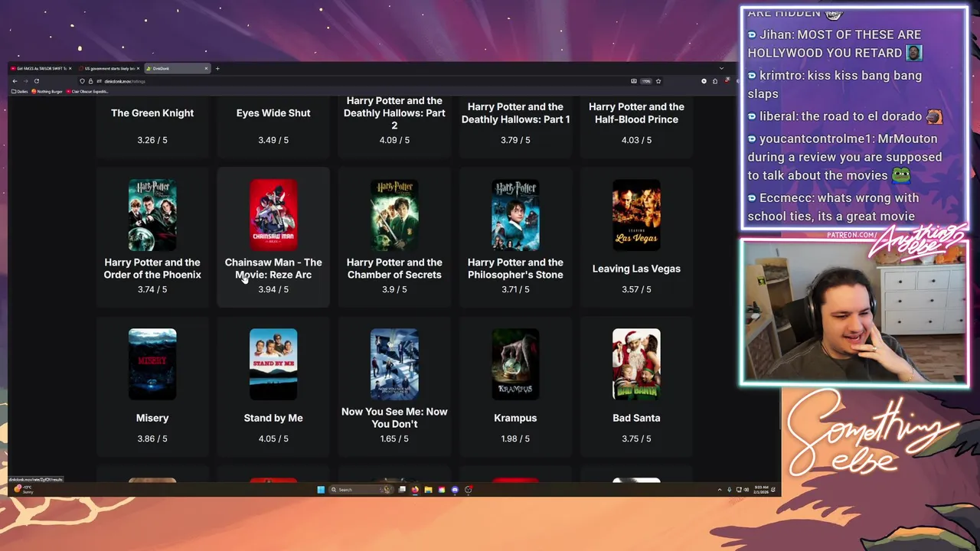Click the 1.65 / 5 rating text

pyautogui.click(x=394, y=439)
